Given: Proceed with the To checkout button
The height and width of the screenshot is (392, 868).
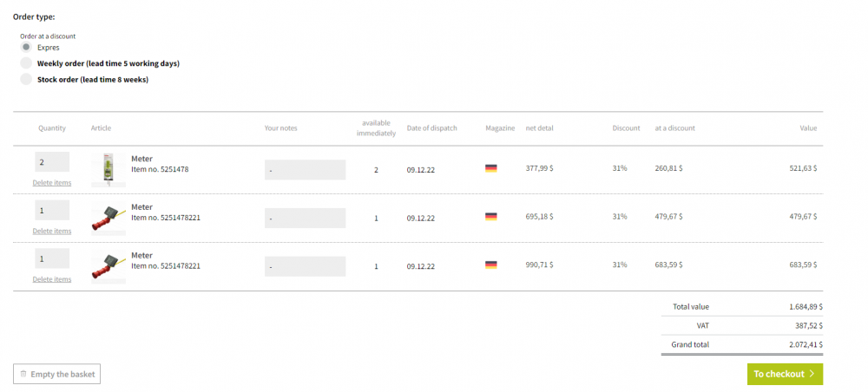Looking at the screenshot, I should pos(785,374).
